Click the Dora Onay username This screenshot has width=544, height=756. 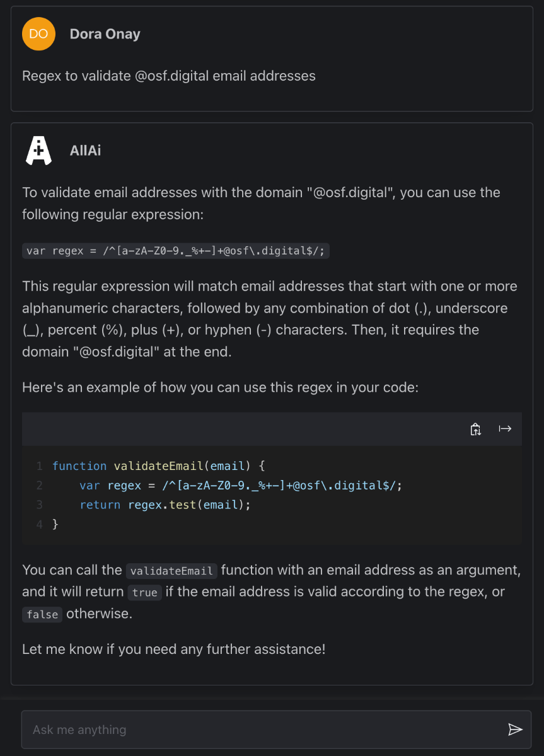(105, 34)
